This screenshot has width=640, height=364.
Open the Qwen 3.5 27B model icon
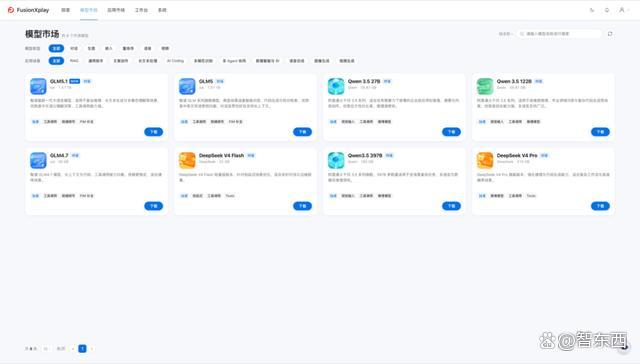tap(336, 86)
